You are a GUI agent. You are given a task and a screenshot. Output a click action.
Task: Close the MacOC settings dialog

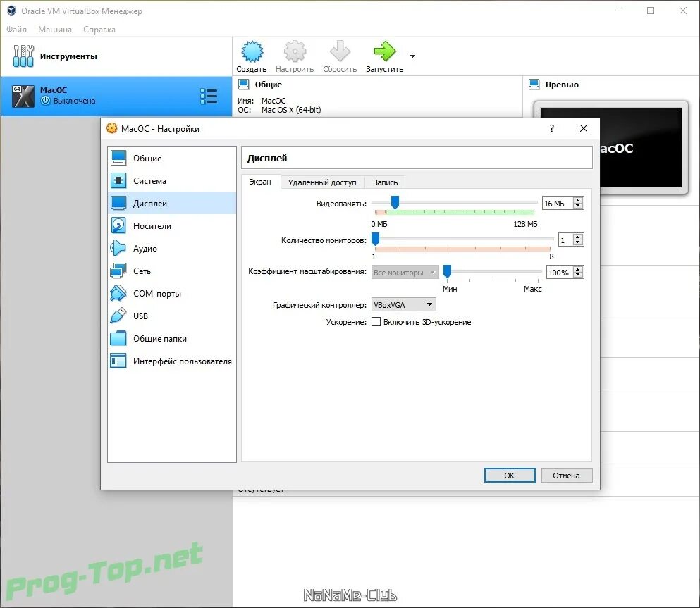[x=584, y=128]
